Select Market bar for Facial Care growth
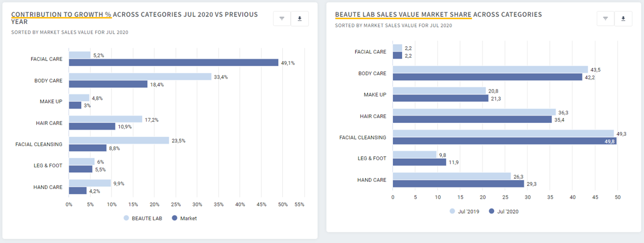Viewport: 644px width, 243px height. (x=173, y=62)
